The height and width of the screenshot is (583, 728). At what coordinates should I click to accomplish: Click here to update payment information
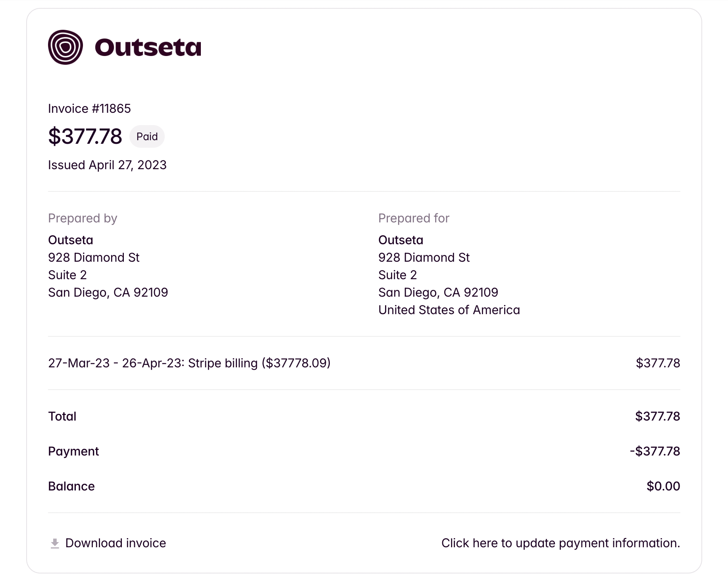point(560,543)
